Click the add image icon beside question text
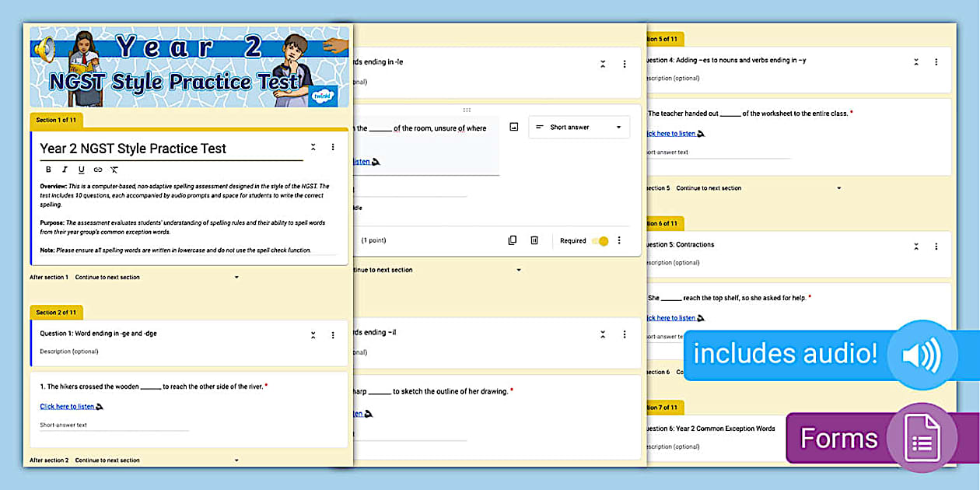The width and height of the screenshot is (980, 490). 513,127
